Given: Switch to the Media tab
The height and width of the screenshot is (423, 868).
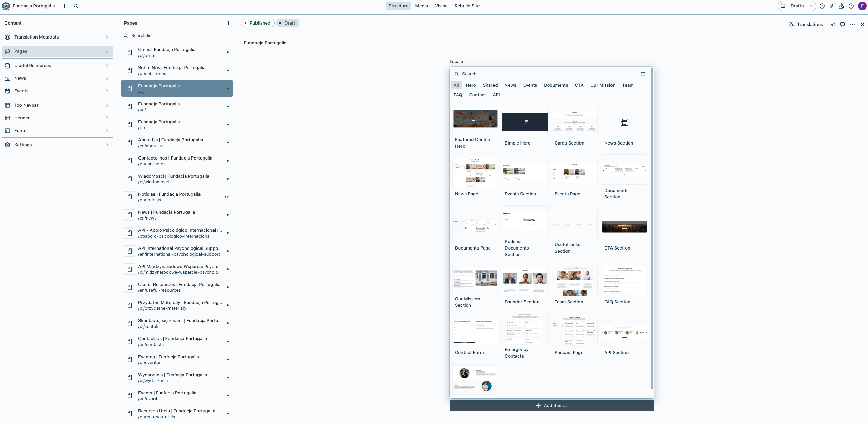Looking at the screenshot, I should [421, 6].
